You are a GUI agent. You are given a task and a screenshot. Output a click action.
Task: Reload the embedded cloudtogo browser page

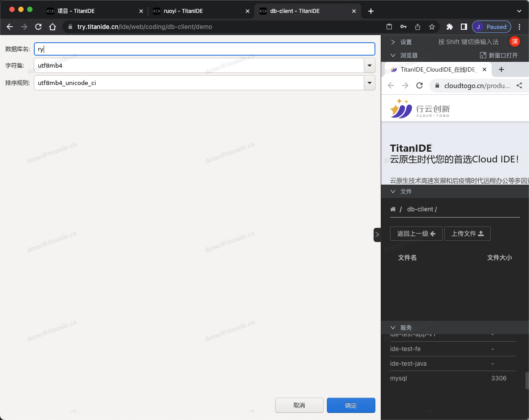[419, 85]
